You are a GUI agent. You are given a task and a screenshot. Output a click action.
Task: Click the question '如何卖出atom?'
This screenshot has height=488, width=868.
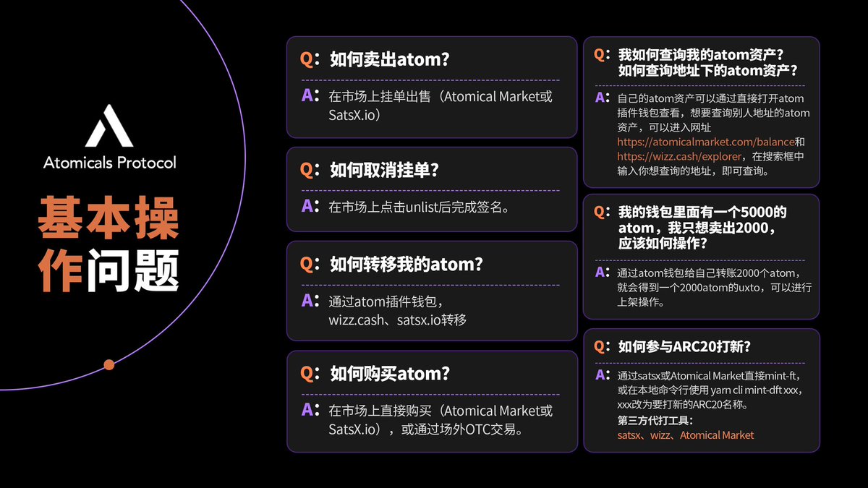click(x=389, y=59)
